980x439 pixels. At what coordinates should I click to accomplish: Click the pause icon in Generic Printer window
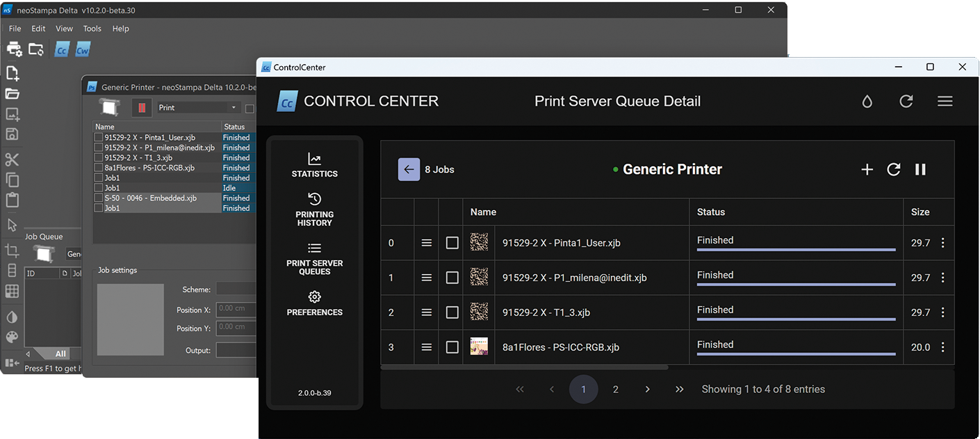(142, 108)
